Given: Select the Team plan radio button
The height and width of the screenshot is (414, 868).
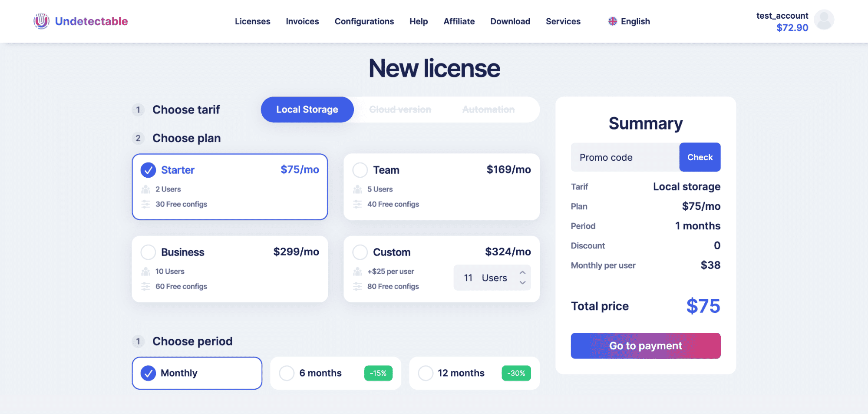Looking at the screenshot, I should click(360, 170).
